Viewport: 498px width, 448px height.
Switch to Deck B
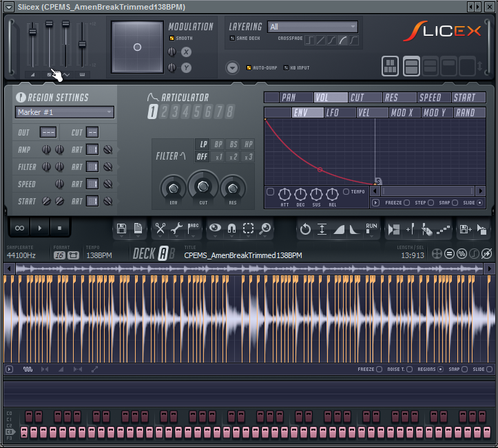point(172,253)
